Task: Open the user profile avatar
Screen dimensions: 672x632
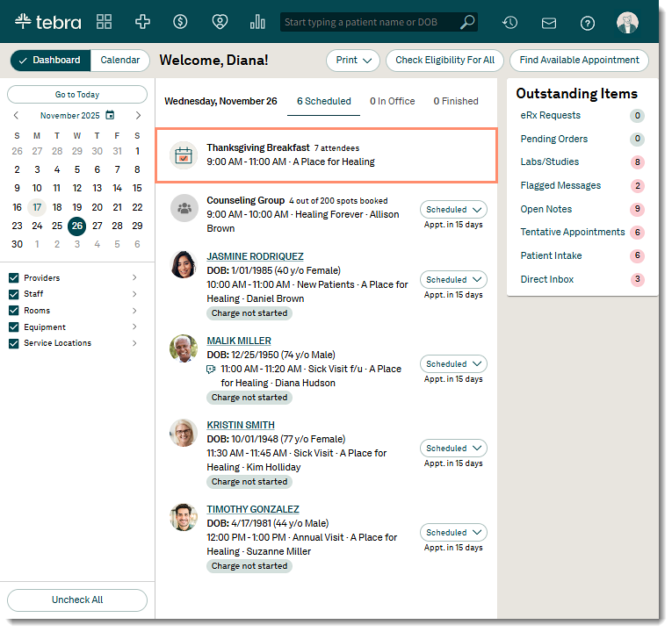Action: point(628,22)
